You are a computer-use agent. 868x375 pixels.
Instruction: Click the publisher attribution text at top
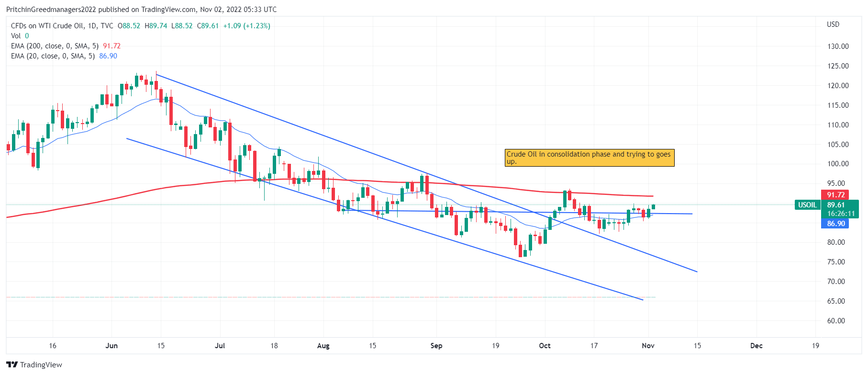[141, 10]
